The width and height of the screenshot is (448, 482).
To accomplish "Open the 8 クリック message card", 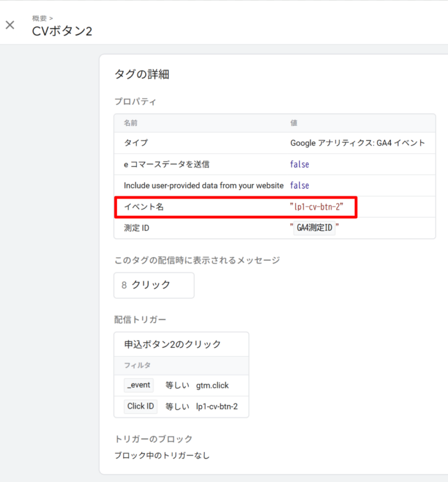I will [x=153, y=285].
